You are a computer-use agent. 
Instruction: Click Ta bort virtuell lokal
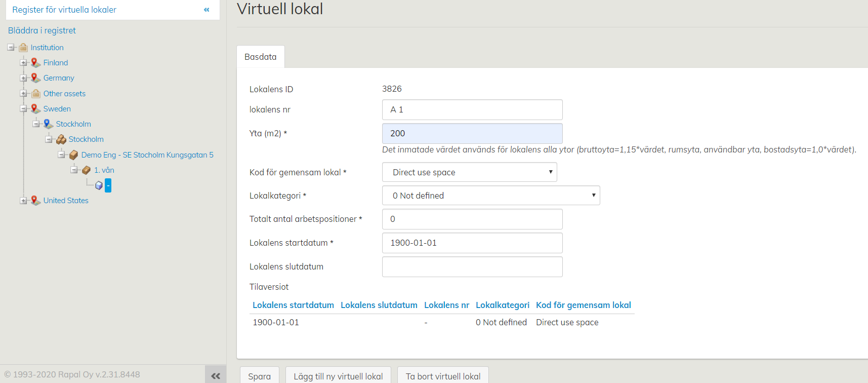tap(443, 376)
